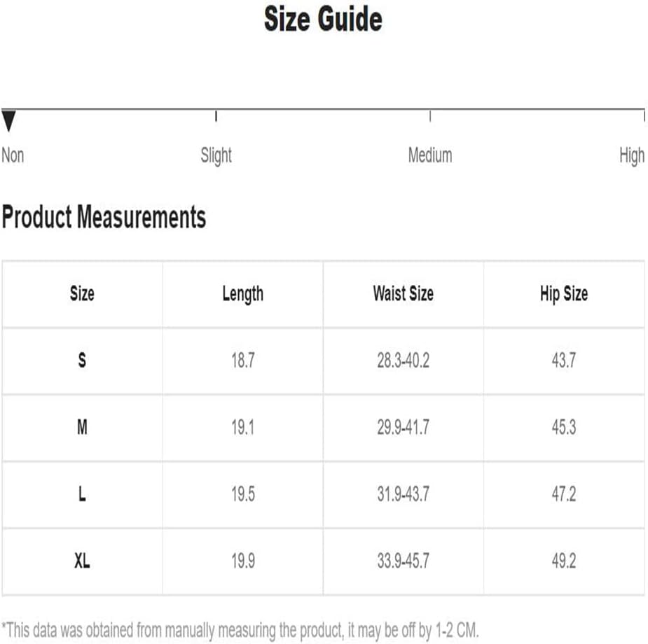Select the XL size row label
The width and height of the screenshot is (648, 644).
coord(82,561)
